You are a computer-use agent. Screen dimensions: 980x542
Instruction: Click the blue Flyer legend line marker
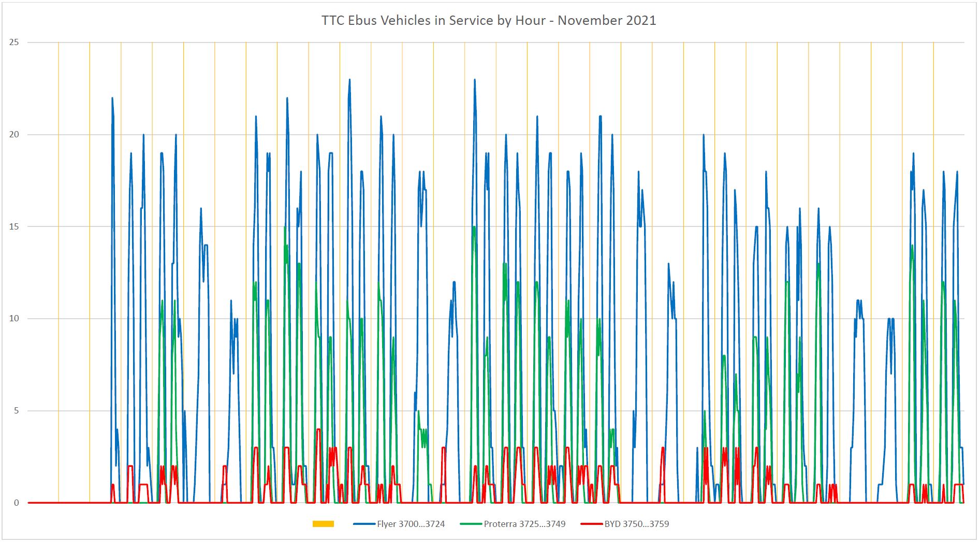click(x=364, y=524)
